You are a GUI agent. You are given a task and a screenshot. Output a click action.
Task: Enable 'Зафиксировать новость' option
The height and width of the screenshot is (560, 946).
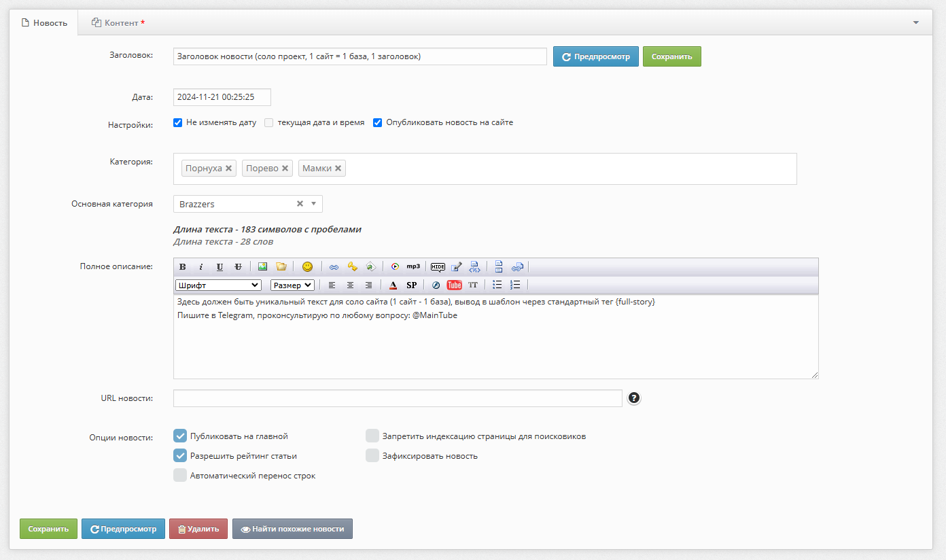click(372, 455)
